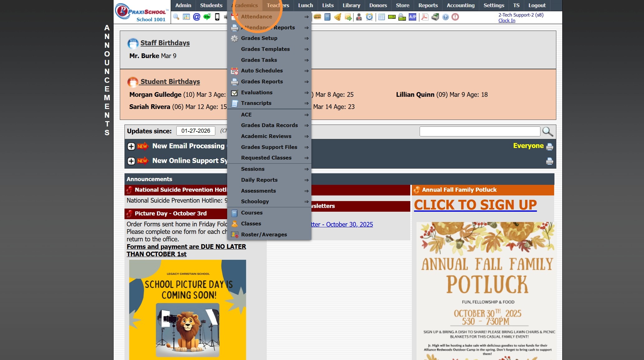Click the green chat bubble icon
This screenshot has width=644, height=360.
[x=207, y=17]
